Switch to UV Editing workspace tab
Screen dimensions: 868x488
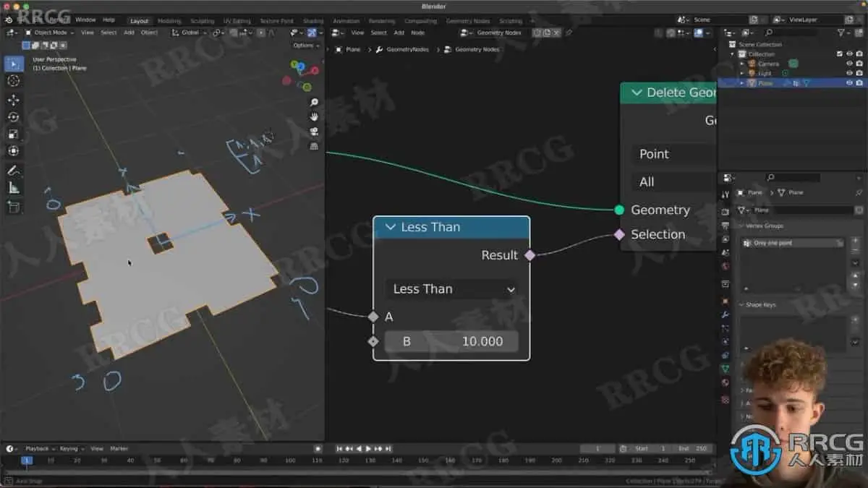[237, 21]
